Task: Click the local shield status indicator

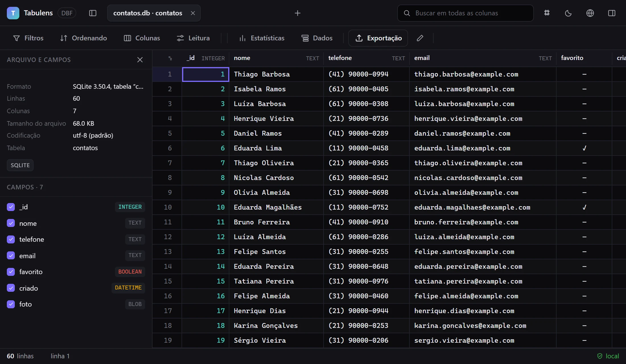Action: click(608, 356)
